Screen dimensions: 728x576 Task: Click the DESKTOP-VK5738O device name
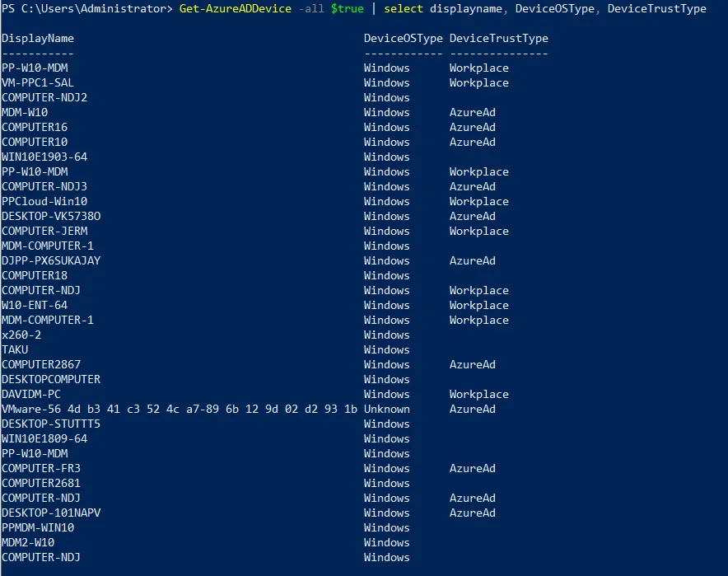click(51, 217)
